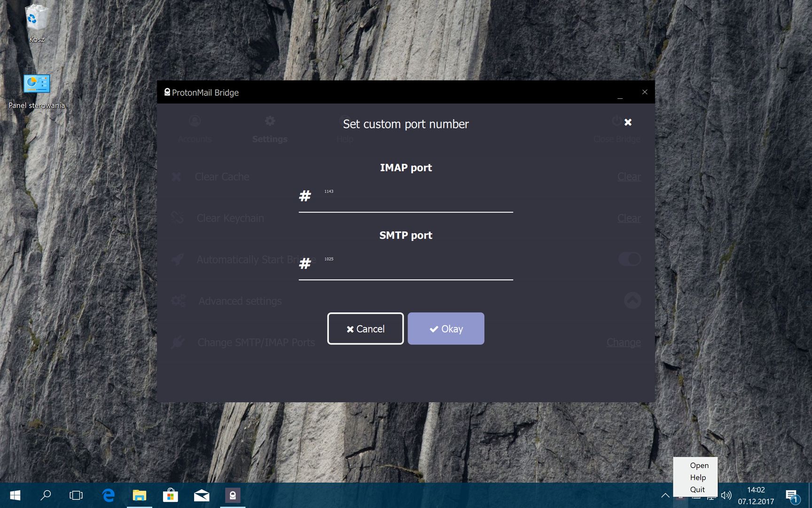
Task: Open Task View from the taskbar
Action: point(76,495)
